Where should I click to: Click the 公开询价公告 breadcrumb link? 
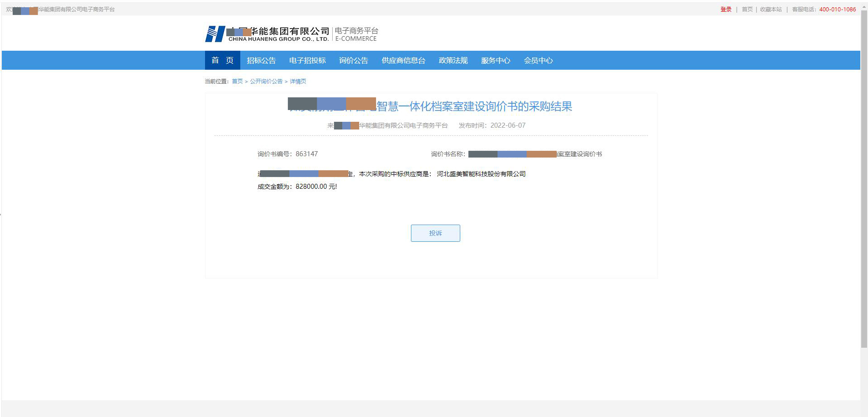[266, 81]
